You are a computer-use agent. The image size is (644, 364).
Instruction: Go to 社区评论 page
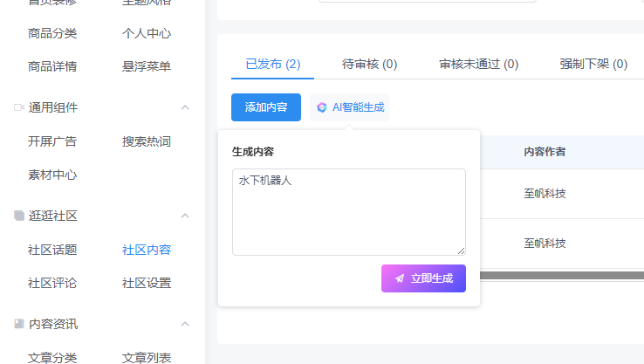click(x=52, y=283)
